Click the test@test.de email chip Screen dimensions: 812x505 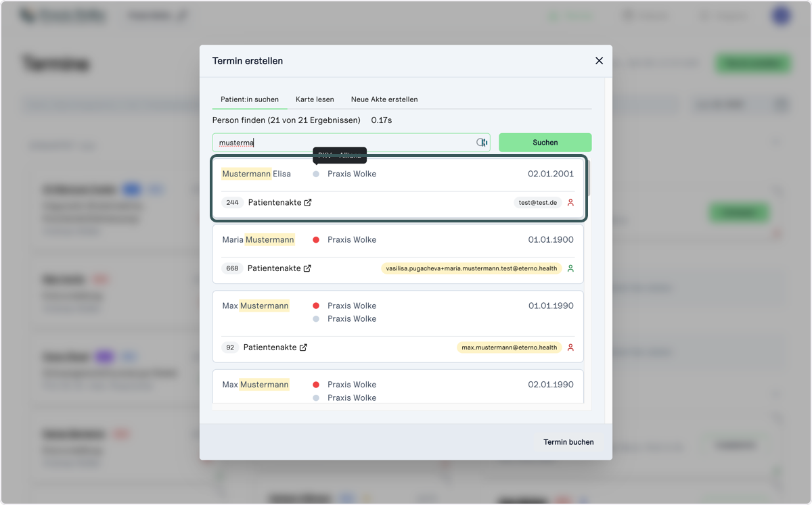click(x=538, y=202)
